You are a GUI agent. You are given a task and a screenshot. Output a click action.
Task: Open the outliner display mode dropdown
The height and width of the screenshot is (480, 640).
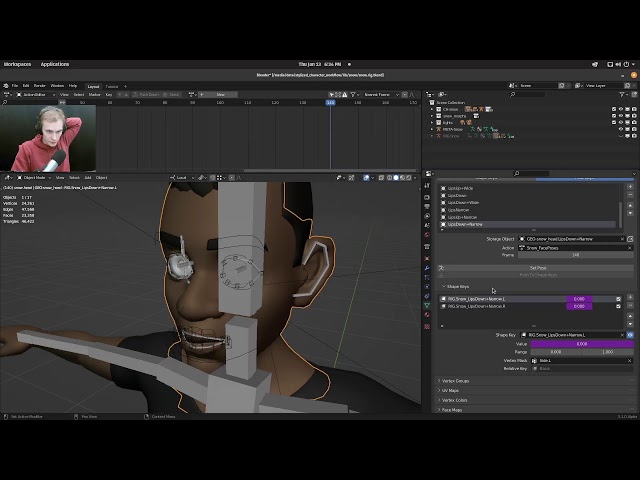click(x=443, y=95)
